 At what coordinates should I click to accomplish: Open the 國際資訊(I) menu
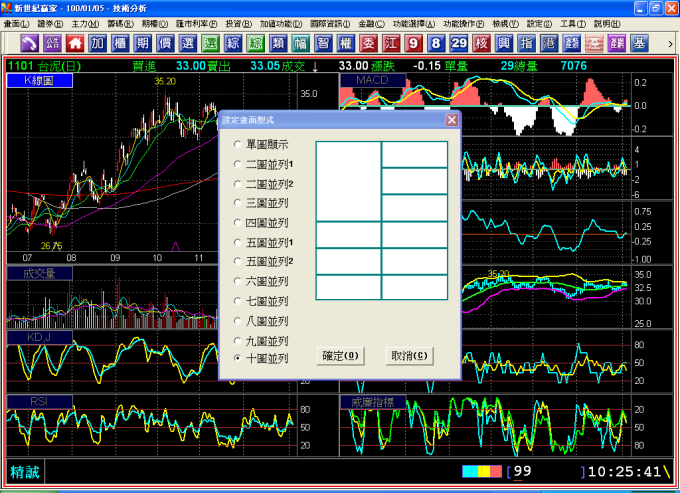(330, 24)
